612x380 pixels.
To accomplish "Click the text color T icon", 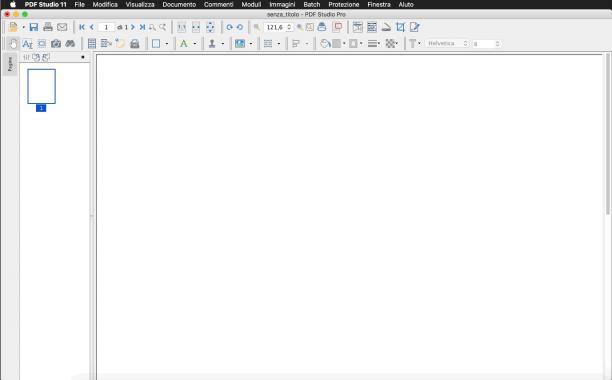I will (412, 44).
